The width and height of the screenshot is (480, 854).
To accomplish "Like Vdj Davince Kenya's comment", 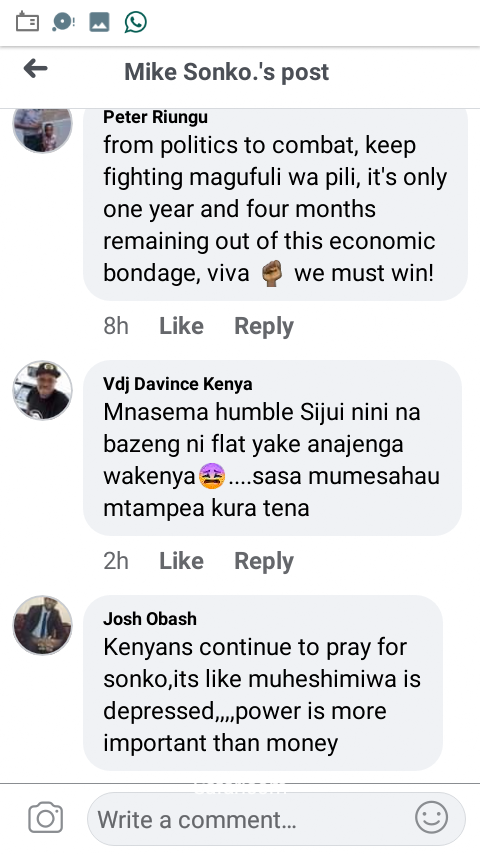I will tap(181, 561).
